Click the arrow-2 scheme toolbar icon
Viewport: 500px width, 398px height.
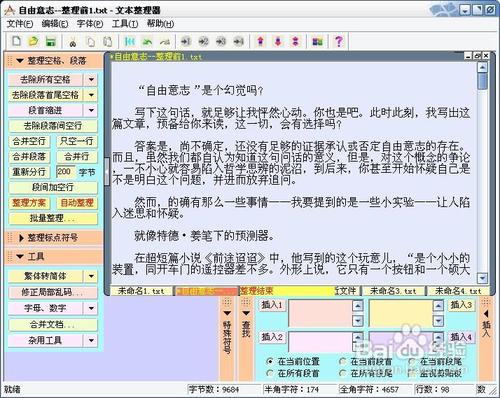pos(203,41)
